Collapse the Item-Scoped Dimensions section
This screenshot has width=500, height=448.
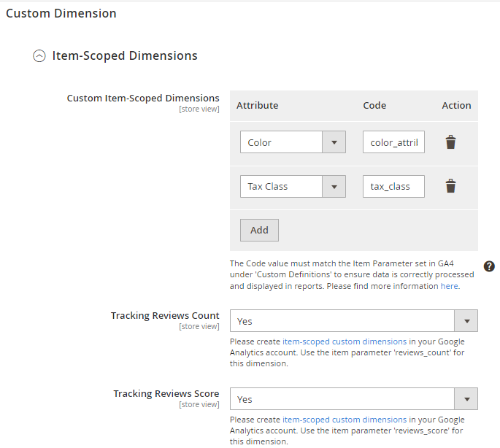(39, 55)
